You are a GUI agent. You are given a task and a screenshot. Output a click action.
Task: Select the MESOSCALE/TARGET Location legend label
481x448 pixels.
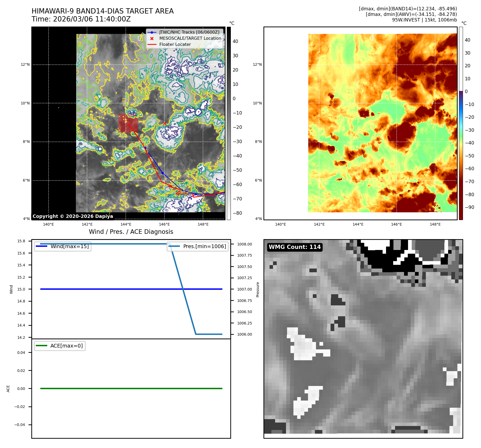pyautogui.click(x=190, y=38)
